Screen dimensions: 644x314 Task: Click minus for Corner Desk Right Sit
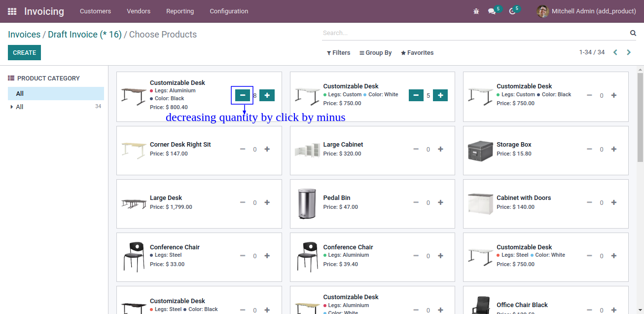coord(243,149)
